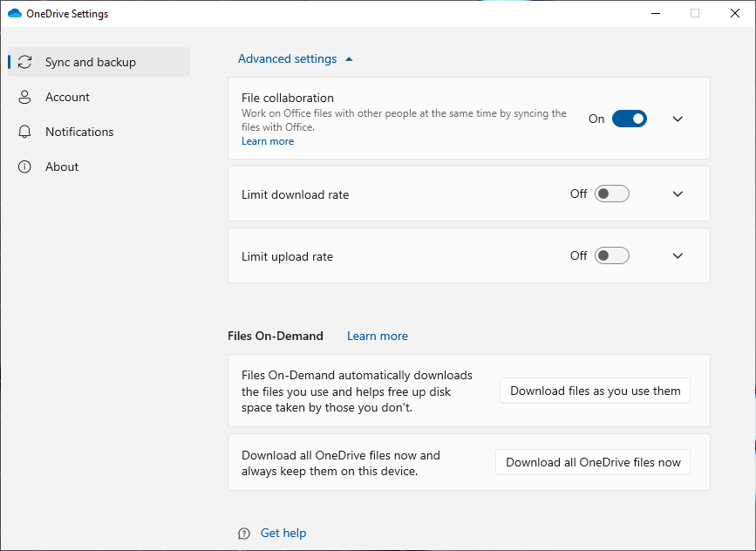Close the OneDrive Settings window
Viewport: 756px width, 551px height.
(x=734, y=13)
